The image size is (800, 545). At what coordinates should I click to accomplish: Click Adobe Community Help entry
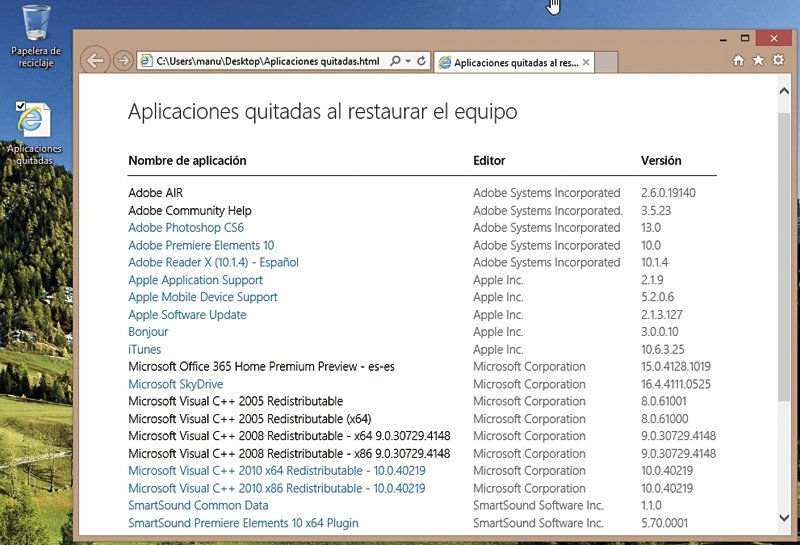click(x=190, y=210)
